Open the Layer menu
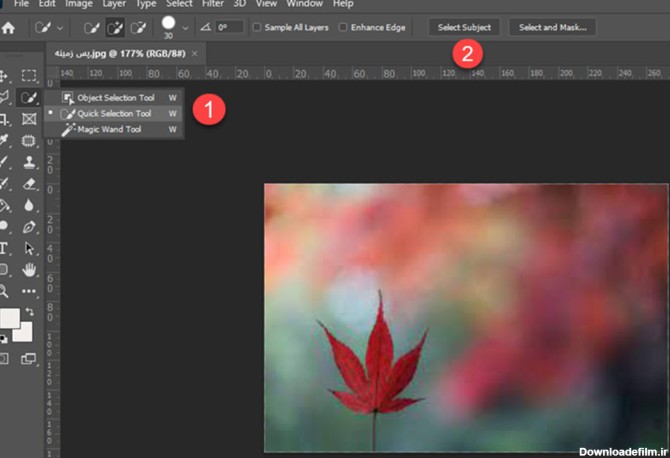 tap(114, 4)
